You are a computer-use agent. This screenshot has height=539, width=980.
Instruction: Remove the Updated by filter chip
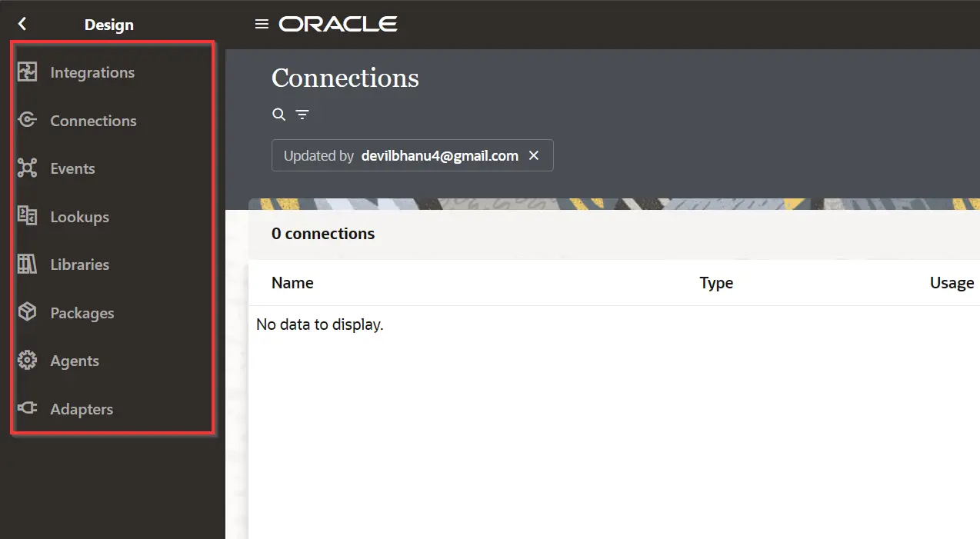point(534,155)
